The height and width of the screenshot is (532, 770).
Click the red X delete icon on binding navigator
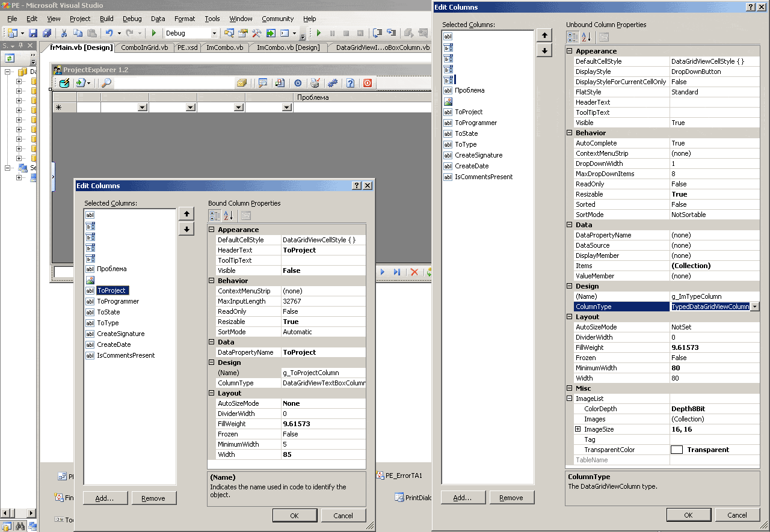(x=414, y=272)
